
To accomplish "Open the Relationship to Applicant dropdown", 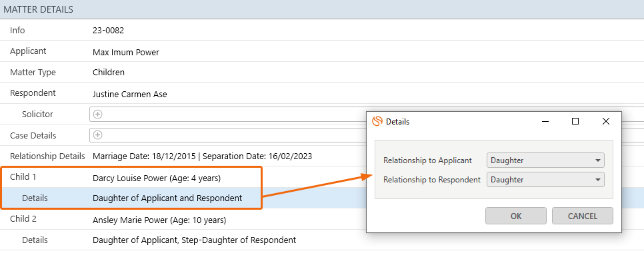I will pyautogui.click(x=545, y=160).
